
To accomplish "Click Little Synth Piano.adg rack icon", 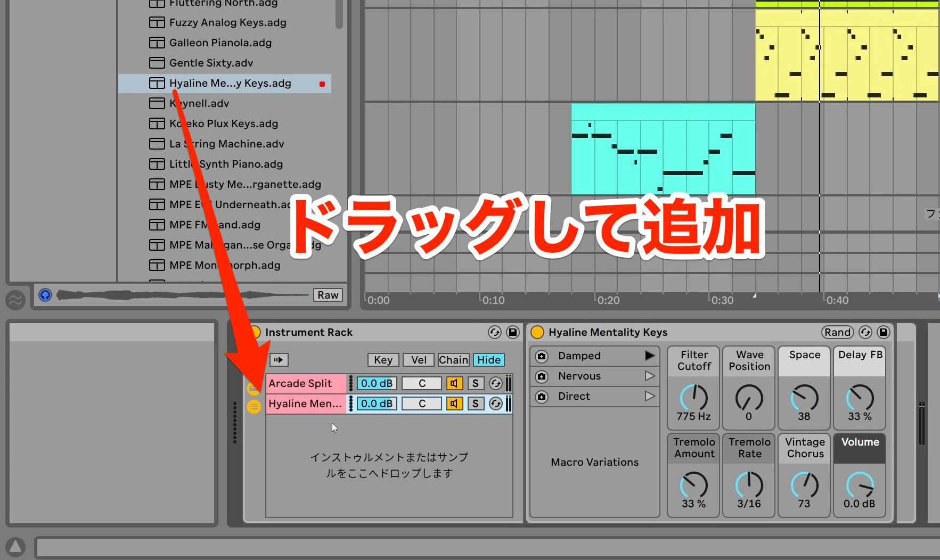I will pos(157,164).
